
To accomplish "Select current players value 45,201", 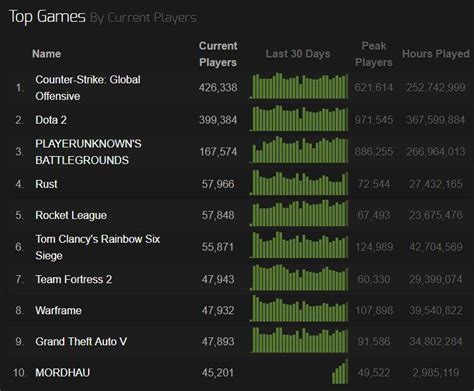I will click(x=218, y=373).
